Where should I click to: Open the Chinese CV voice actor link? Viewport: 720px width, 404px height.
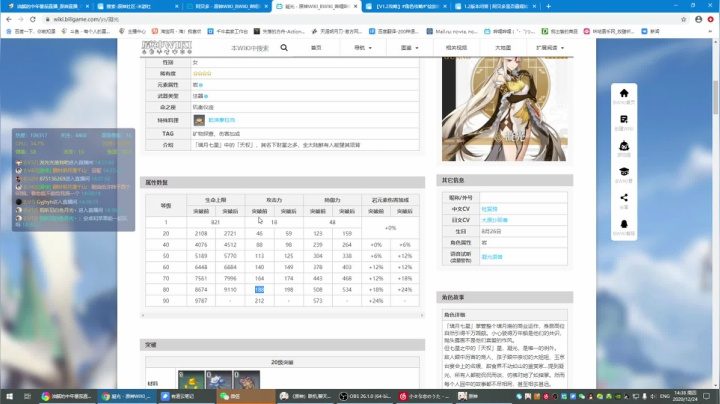489,209
